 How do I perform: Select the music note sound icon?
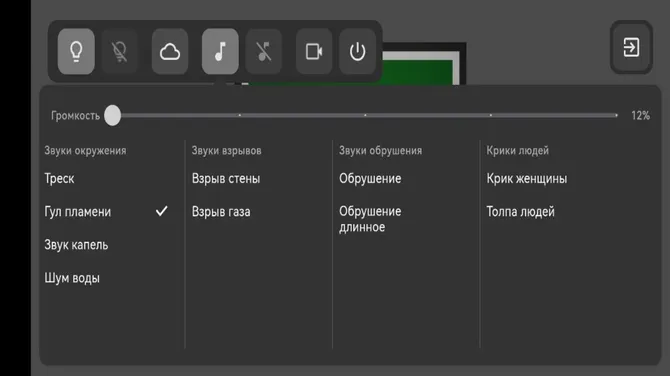[220, 51]
